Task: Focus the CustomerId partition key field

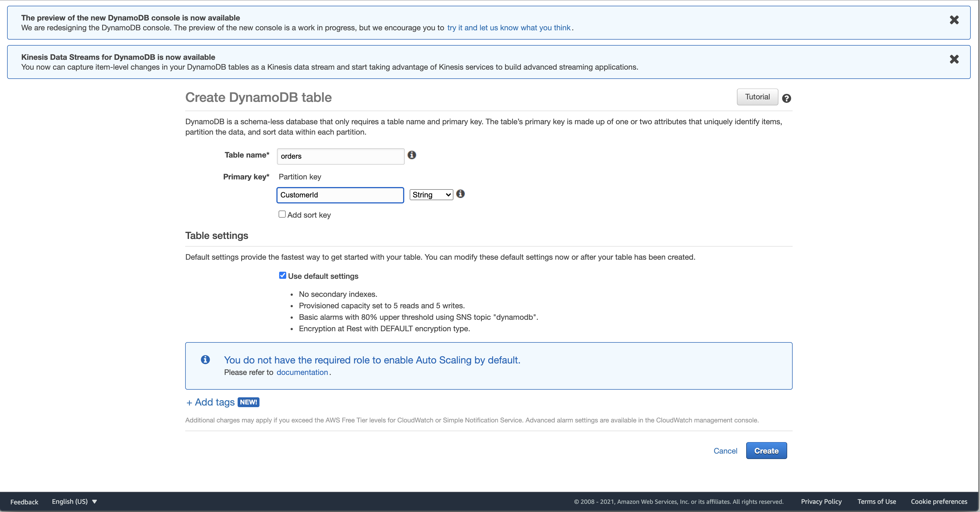Action: [340, 195]
